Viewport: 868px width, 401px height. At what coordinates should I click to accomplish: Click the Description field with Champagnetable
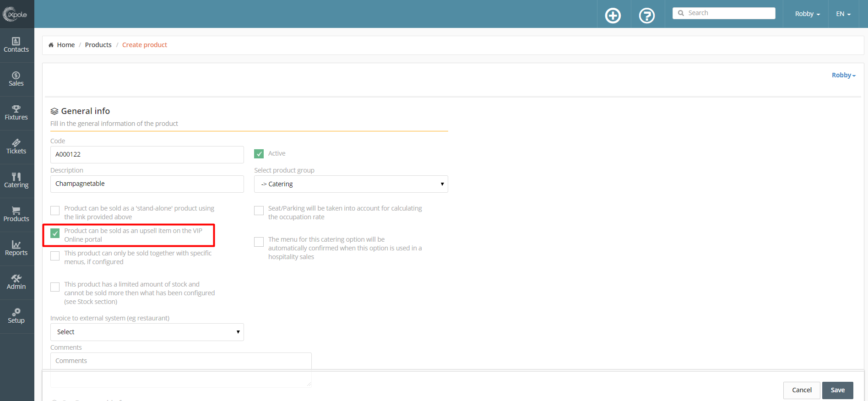[x=147, y=184]
